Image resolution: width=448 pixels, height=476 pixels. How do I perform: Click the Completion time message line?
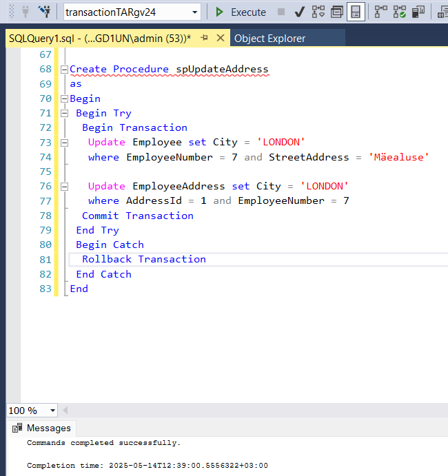point(147,466)
